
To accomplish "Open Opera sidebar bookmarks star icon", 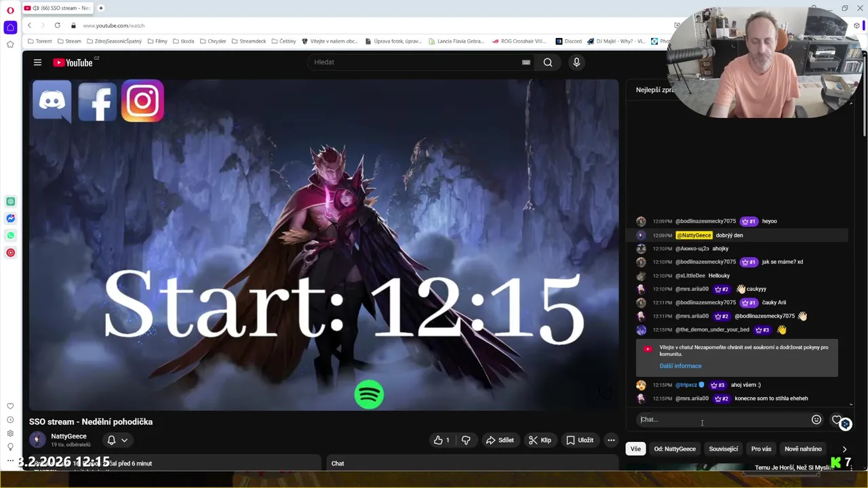I will 10,45.
